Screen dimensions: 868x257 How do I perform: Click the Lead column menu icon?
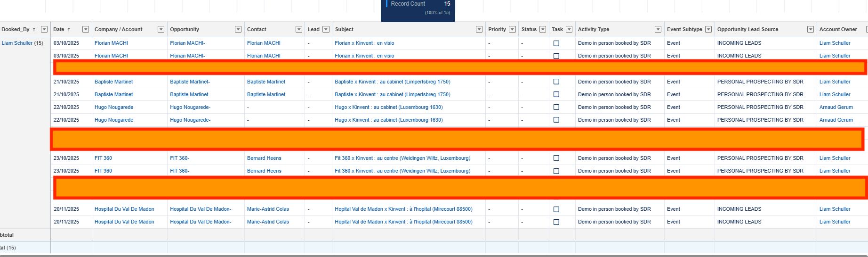click(326, 29)
